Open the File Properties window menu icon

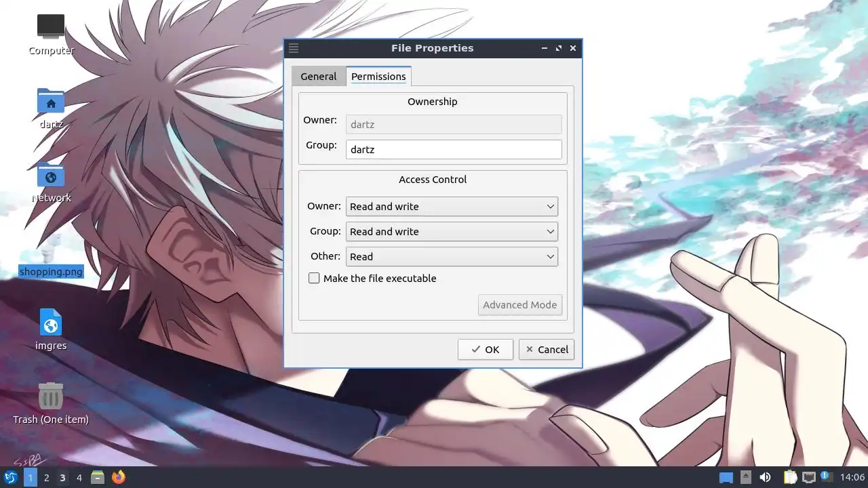[x=294, y=48]
